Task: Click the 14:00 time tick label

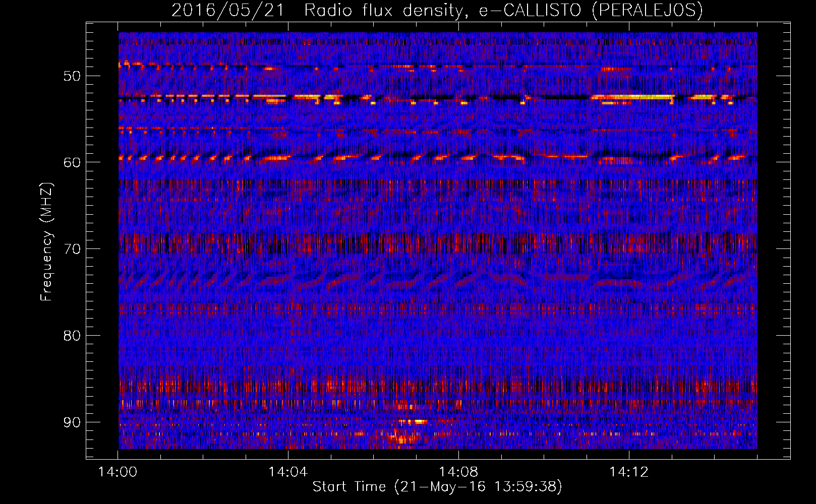Action: pos(118,472)
